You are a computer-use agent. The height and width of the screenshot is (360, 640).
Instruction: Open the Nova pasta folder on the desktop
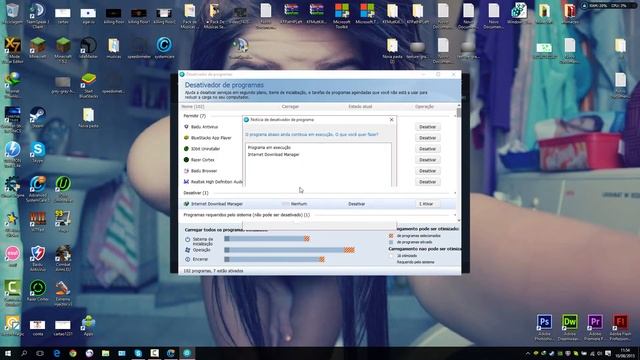[88, 118]
